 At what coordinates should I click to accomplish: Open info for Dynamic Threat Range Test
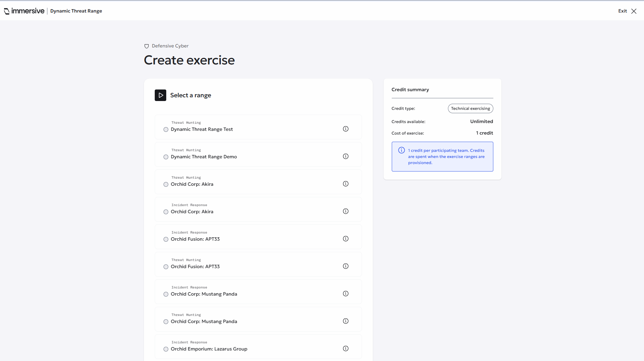(346, 129)
